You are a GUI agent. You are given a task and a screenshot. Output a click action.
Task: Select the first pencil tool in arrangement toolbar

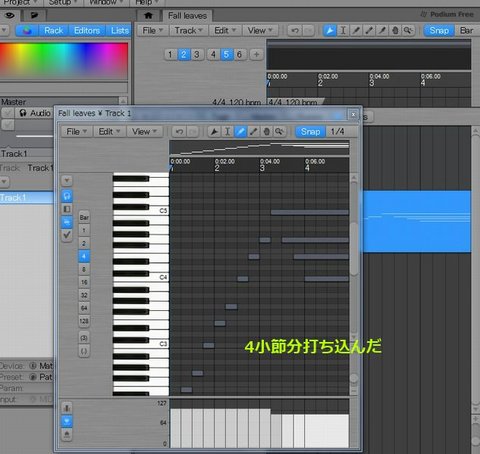(x=356, y=31)
